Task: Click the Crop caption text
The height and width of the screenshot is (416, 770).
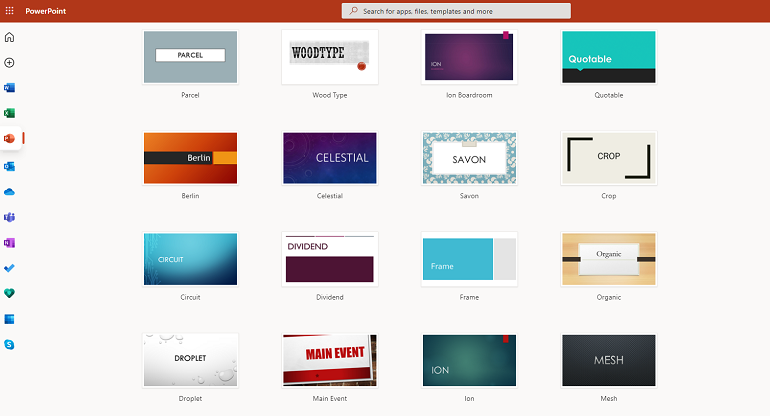Action: (609, 196)
